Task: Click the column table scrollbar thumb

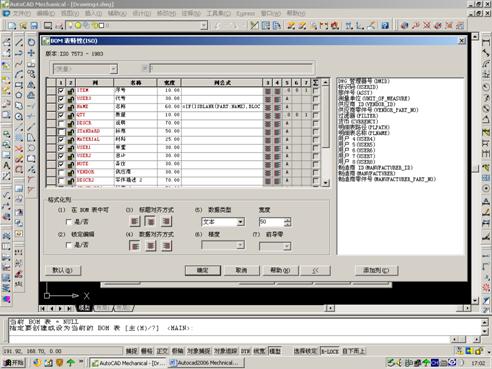Action: tap(326, 117)
